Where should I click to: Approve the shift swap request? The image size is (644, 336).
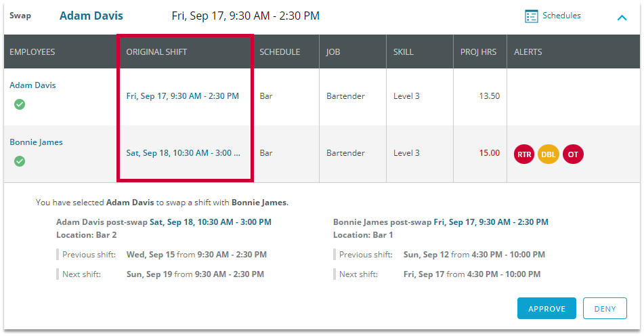click(x=546, y=308)
